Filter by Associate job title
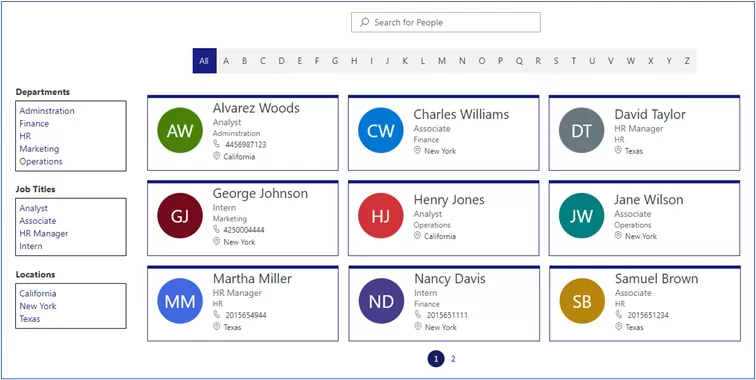This screenshot has width=756, height=380. pyautogui.click(x=38, y=220)
